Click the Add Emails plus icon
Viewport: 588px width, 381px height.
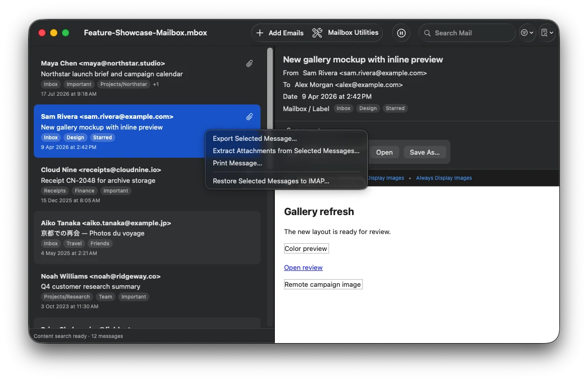(x=259, y=33)
